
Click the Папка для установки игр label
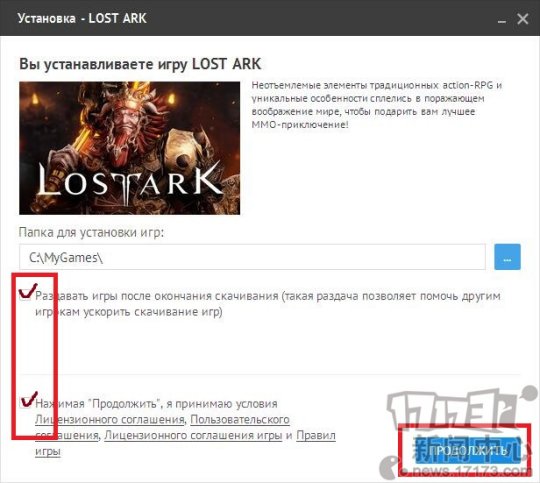coord(91,232)
